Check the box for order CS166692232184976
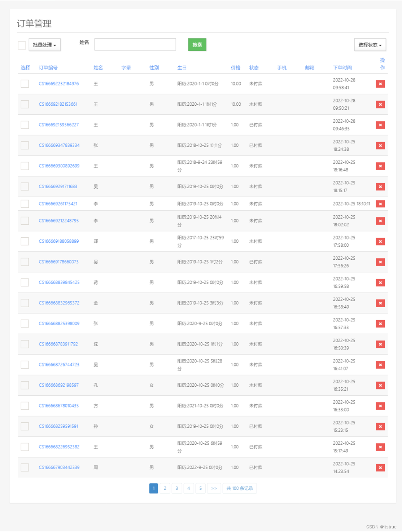Viewport: 402px width, 532px height. pos(25,84)
